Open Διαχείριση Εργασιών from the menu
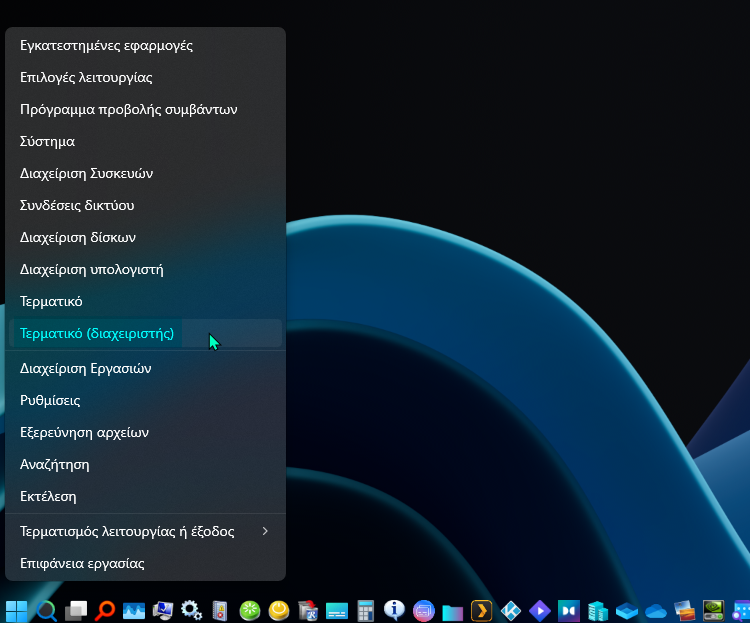This screenshot has height=623, width=750. click(x=85, y=368)
